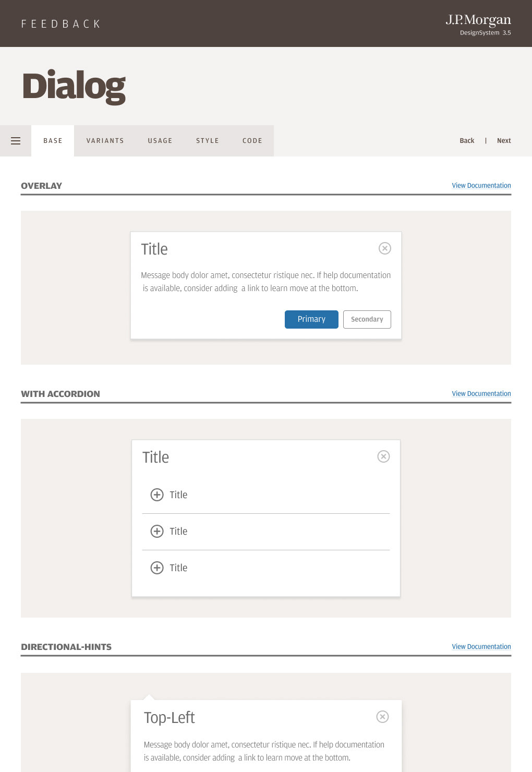Dismiss the Top-Left dialog using X icon
This screenshot has height=772, width=532.
click(382, 717)
